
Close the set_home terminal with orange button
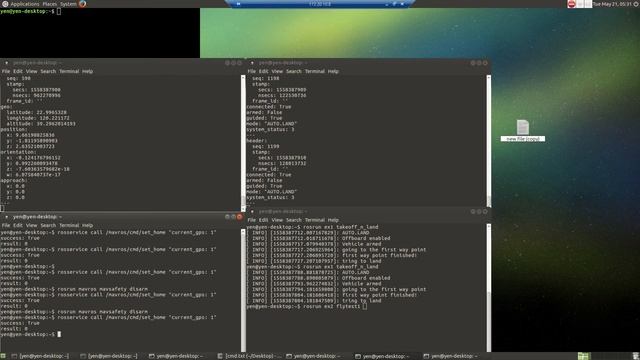coord(240,217)
